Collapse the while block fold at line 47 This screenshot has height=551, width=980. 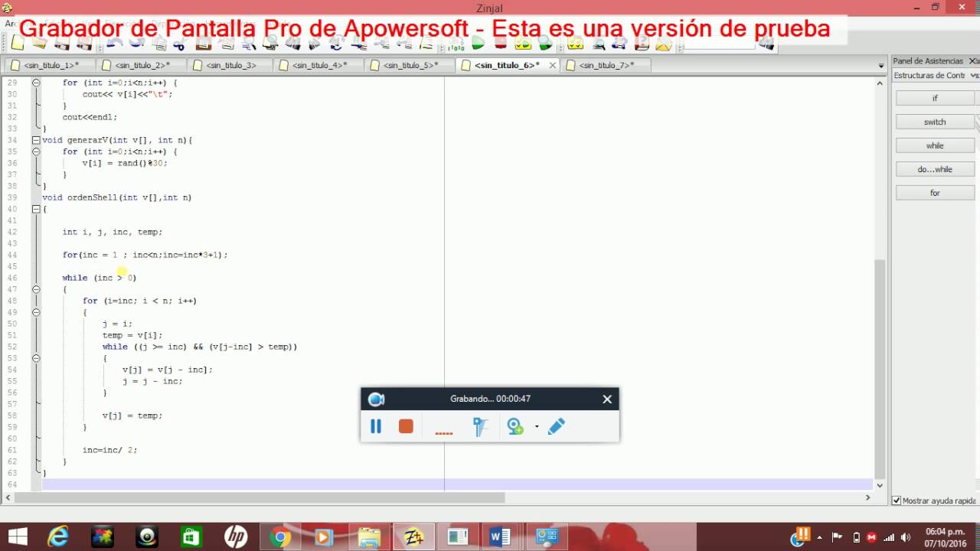(36, 289)
